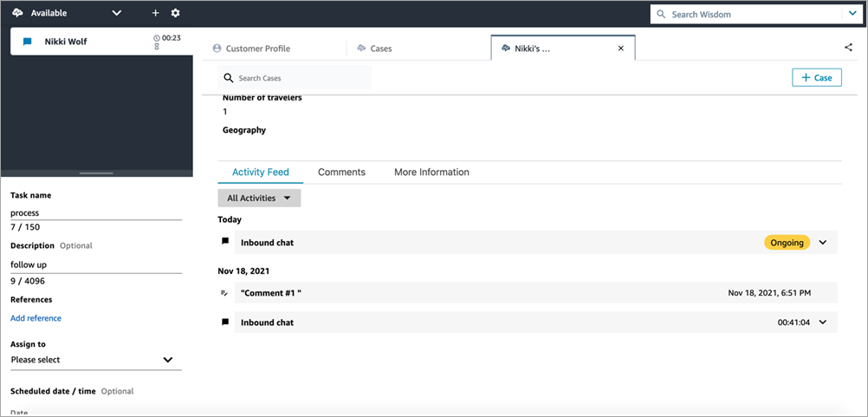Open the Customer Profile tab
This screenshot has height=417, width=868.
257,49
